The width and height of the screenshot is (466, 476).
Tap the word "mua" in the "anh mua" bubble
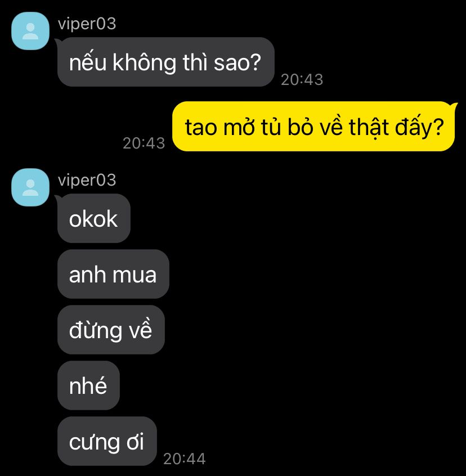click(135, 275)
